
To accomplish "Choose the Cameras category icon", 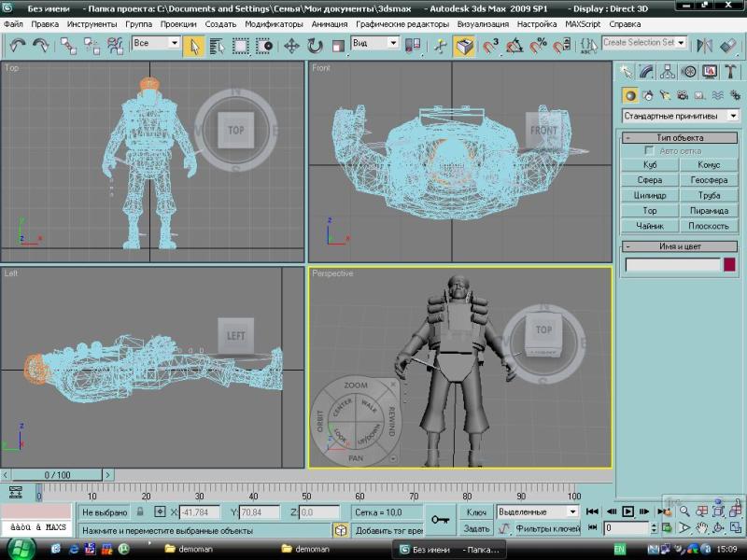I will [x=681, y=94].
